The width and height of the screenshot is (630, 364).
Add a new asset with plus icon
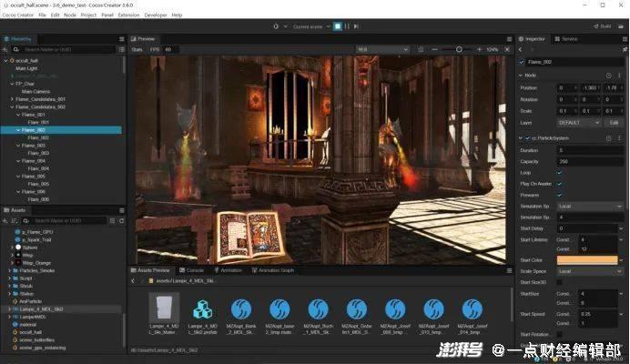pos(5,220)
